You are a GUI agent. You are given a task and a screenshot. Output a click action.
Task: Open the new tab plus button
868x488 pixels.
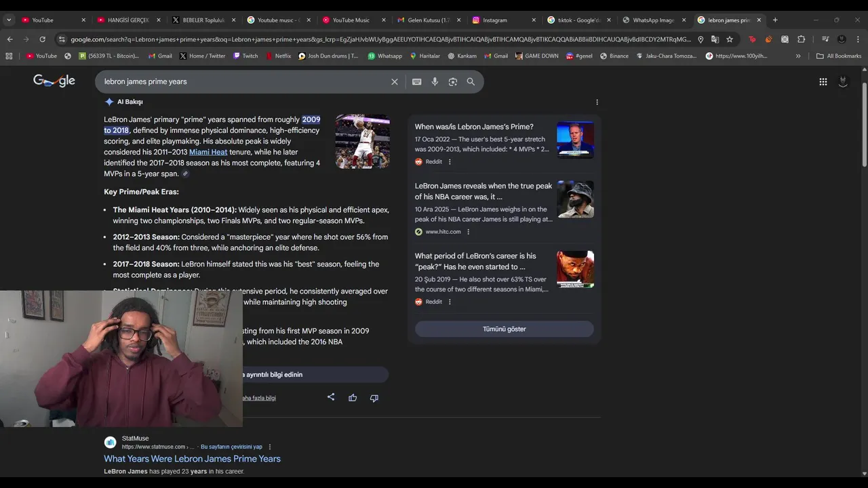[x=775, y=20]
